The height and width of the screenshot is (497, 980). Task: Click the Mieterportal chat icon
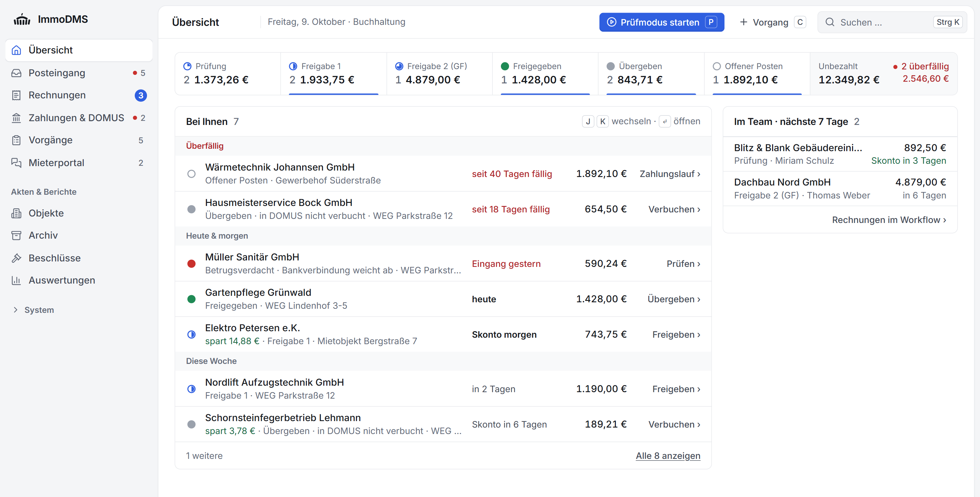16,163
